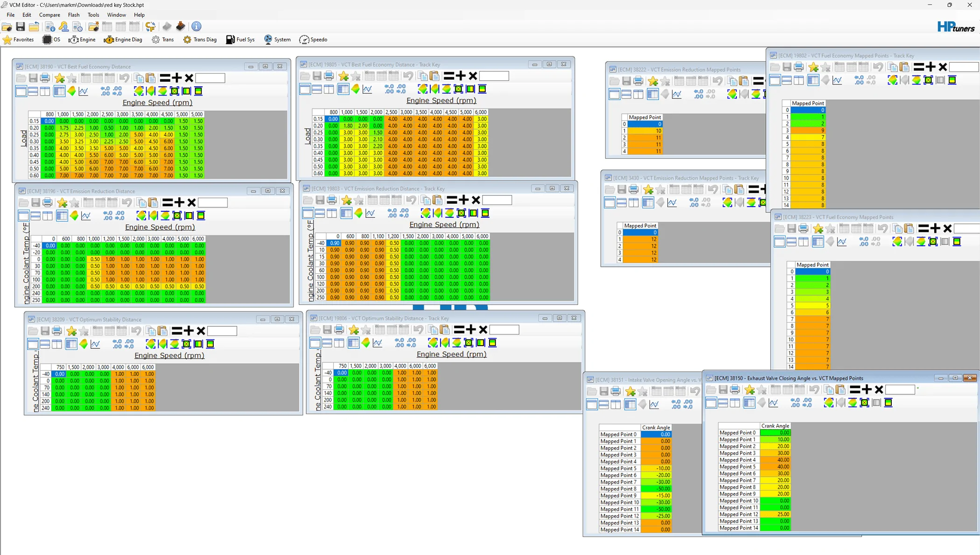
Task: Focus value entry box in 19805 Track Key window
Action: pyautogui.click(x=494, y=76)
